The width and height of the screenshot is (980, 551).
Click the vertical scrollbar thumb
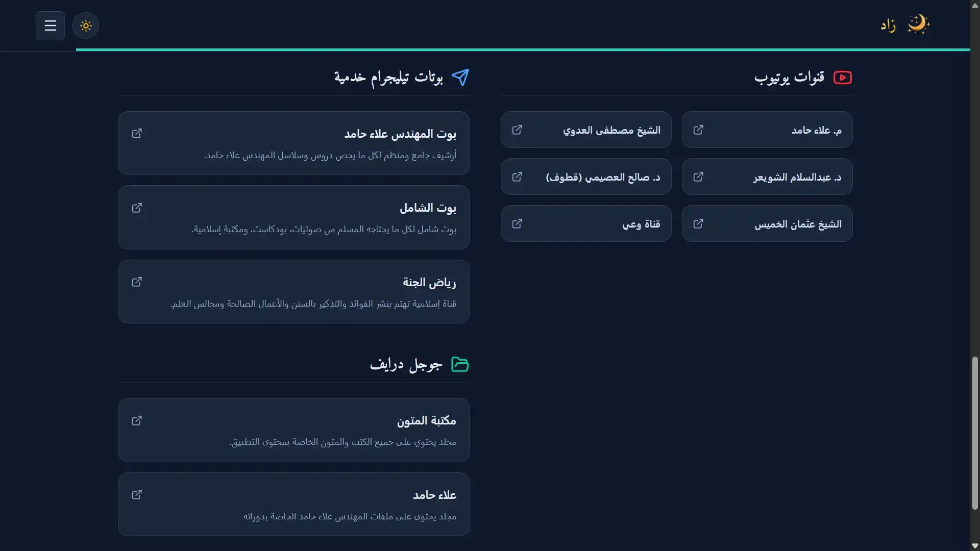[975, 433]
